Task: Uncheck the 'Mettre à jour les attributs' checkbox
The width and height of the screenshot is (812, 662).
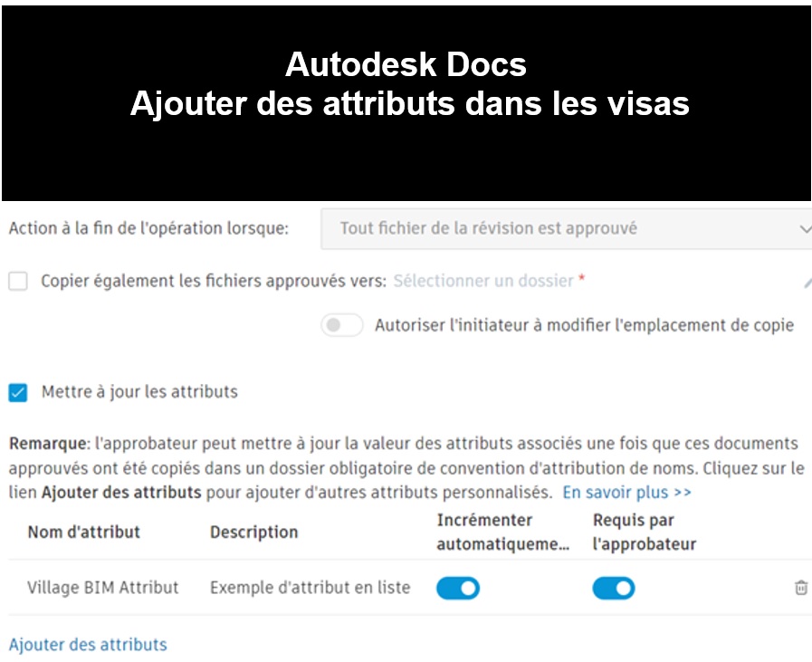Action: tap(18, 393)
